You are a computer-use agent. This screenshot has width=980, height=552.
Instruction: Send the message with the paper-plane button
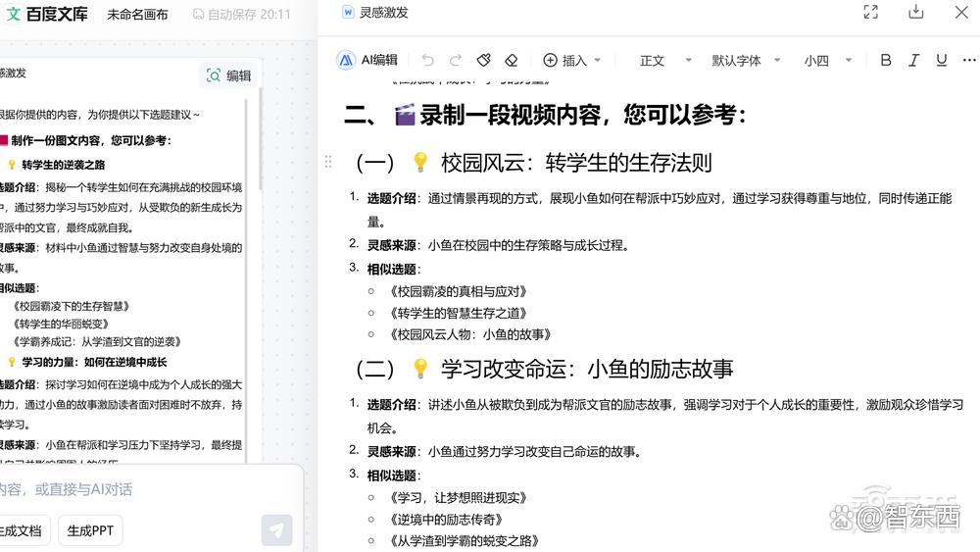click(x=277, y=530)
